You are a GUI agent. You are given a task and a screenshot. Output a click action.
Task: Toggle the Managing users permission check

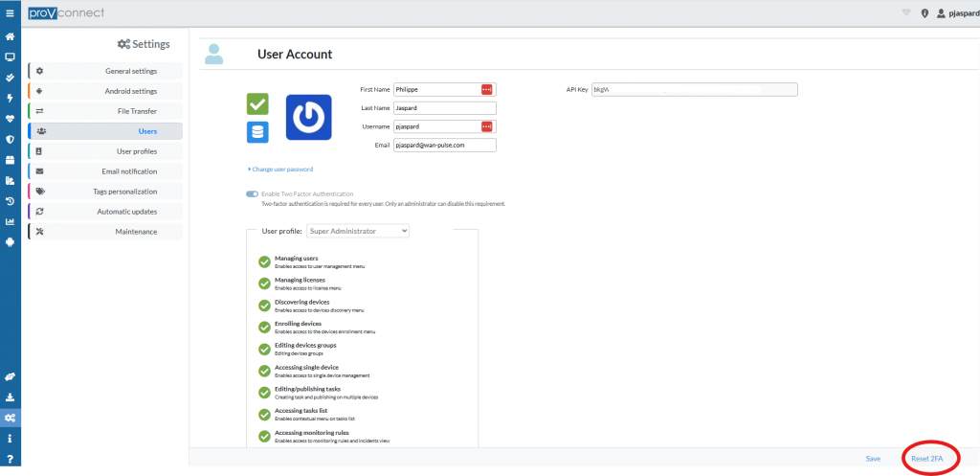coord(264,261)
